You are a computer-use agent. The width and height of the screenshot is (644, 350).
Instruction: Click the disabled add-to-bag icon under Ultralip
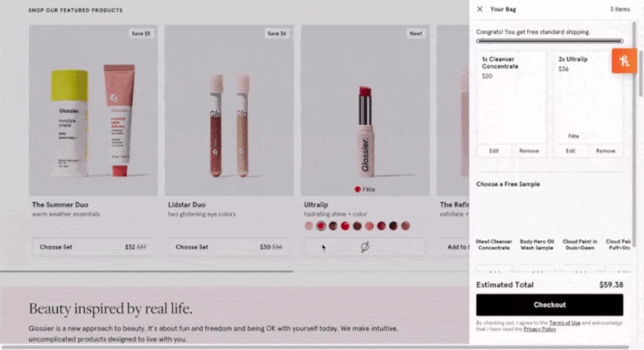(365, 247)
